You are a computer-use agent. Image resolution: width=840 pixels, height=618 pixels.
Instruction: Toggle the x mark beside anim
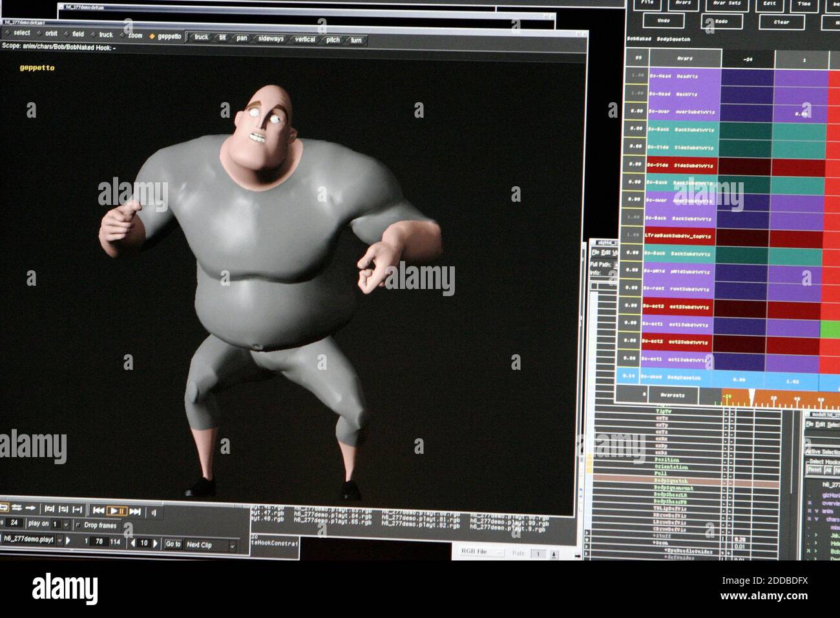tap(810, 511)
